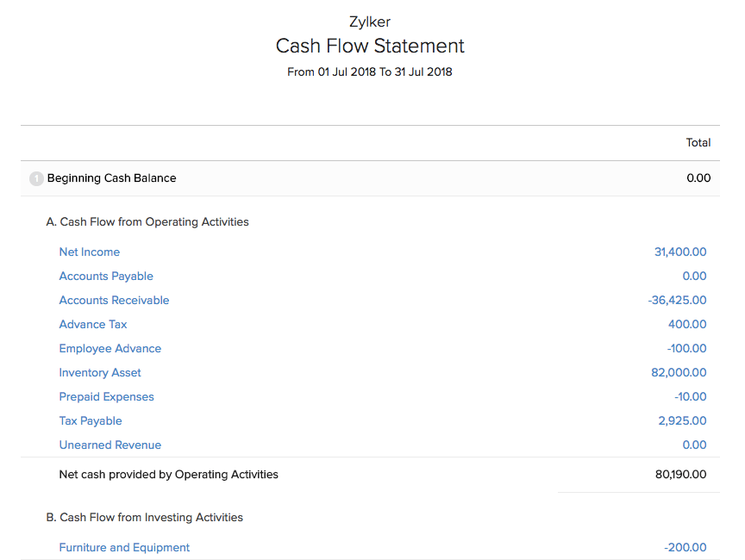Click the 400.00 Advance Tax amount
This screenshot has width=745, height=560.
[687, 325]
